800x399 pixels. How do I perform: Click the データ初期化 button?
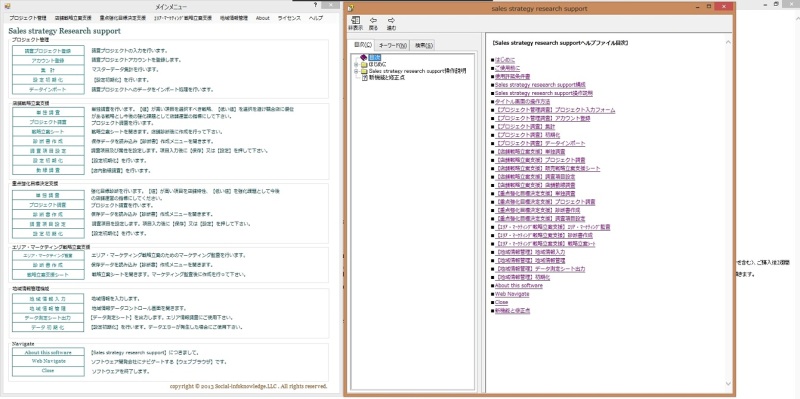[48, 328]
